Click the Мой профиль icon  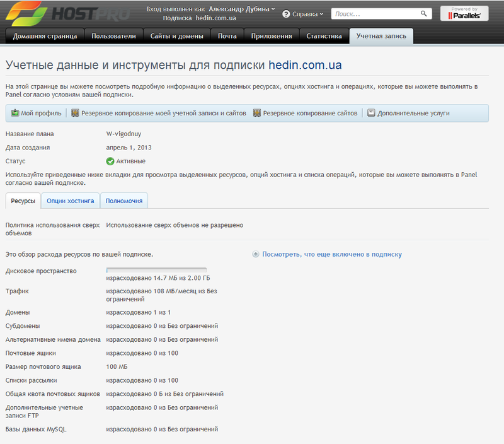pos(14,113)
